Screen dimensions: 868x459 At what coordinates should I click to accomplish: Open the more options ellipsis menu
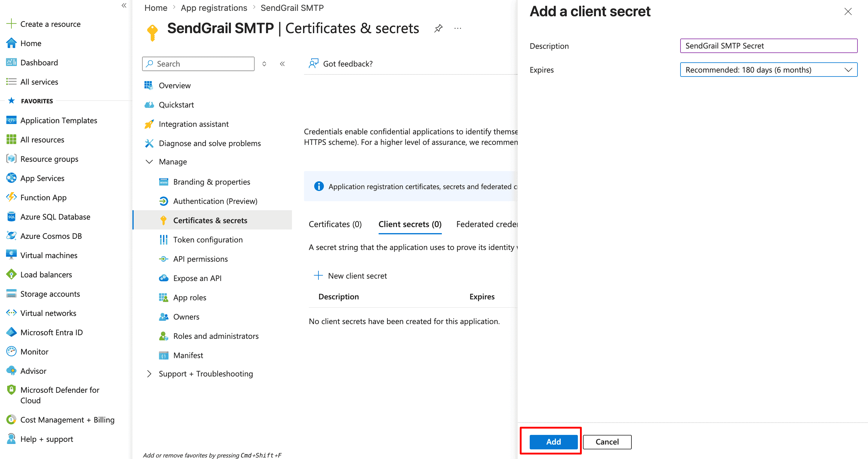pos(457,28)
